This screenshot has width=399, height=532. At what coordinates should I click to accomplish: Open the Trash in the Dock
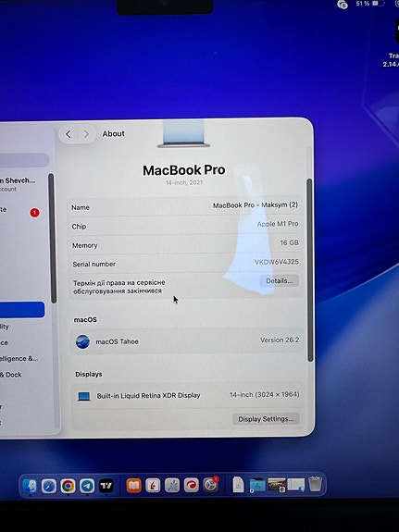pos(315,484)
